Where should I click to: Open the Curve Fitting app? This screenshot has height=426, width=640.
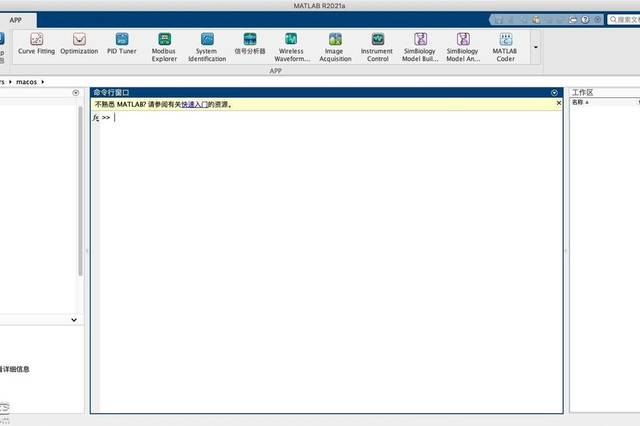(36, 44)
